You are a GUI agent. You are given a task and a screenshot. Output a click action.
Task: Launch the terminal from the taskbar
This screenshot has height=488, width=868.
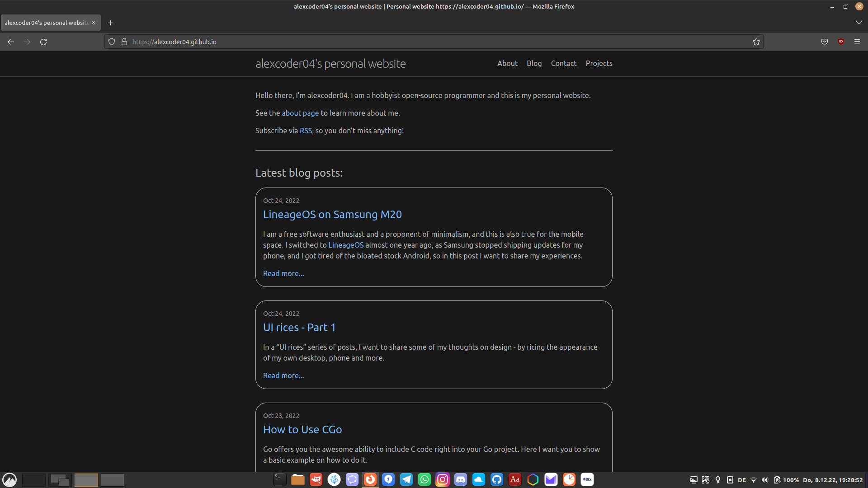pos(280,479)
